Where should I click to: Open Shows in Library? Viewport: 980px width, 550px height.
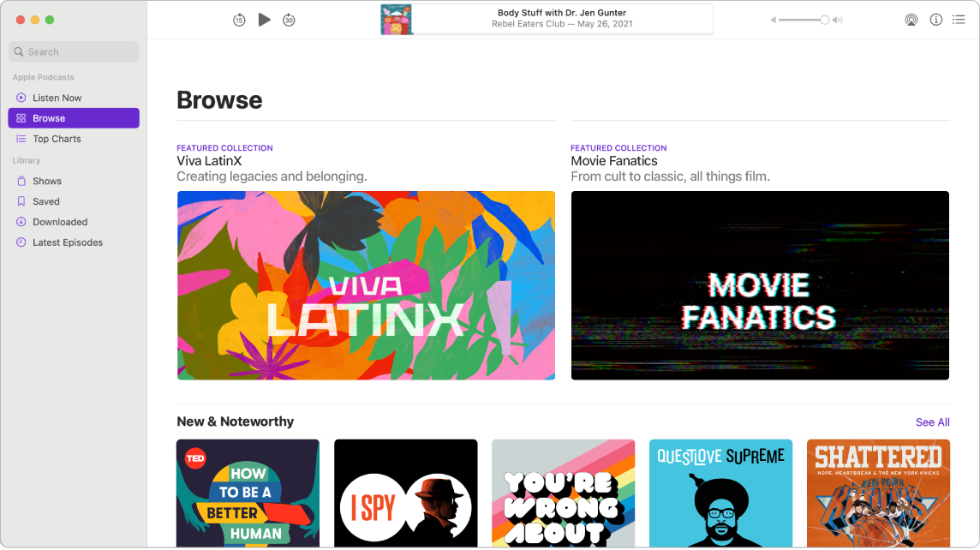pos(49,181)
